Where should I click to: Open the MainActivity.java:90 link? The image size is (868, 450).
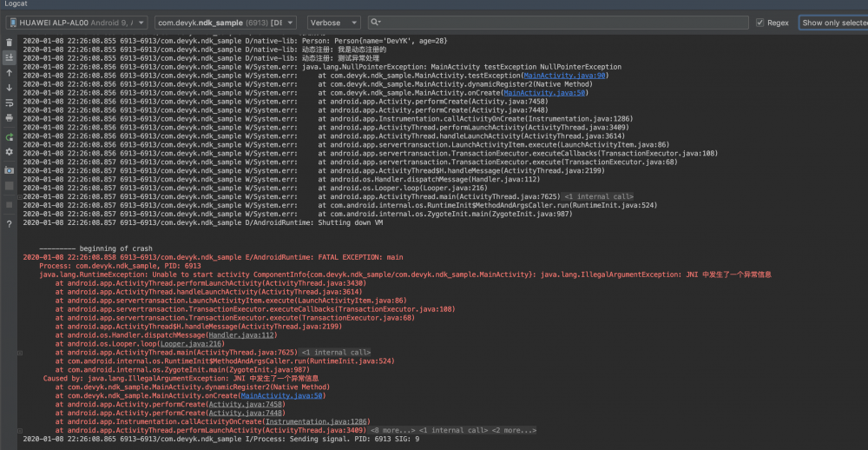tap(565, 76)
